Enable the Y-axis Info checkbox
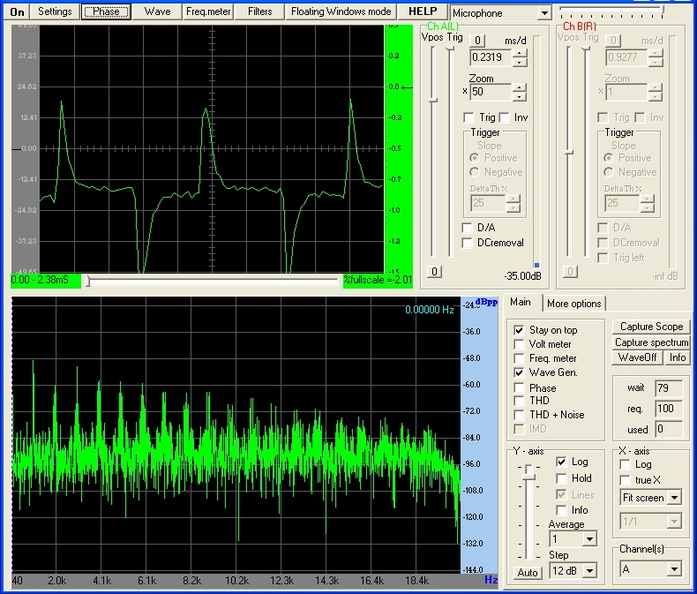 pyautogui.click(x=561, y=510)
